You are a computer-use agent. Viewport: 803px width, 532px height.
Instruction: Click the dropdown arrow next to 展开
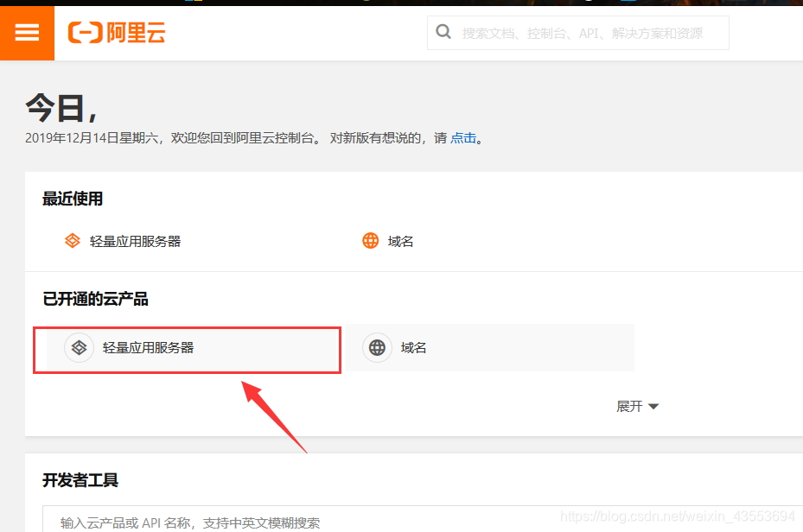coord(653,405)
